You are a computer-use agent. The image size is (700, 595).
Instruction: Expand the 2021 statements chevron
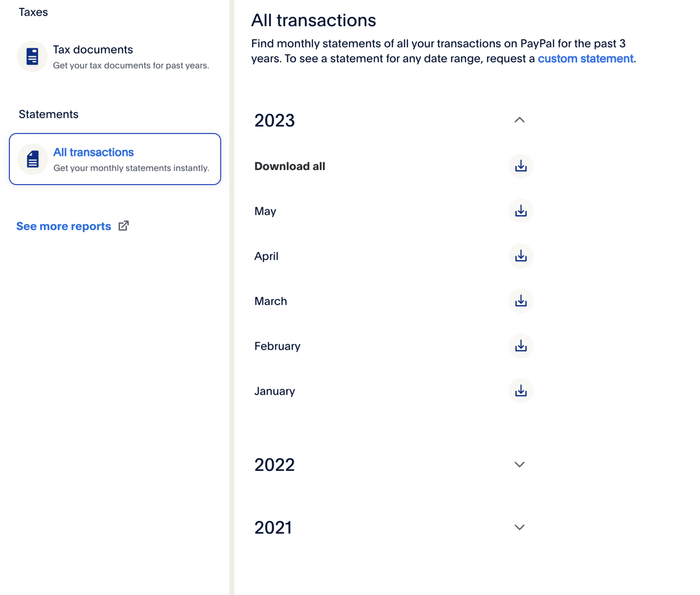tap(520, 527)
